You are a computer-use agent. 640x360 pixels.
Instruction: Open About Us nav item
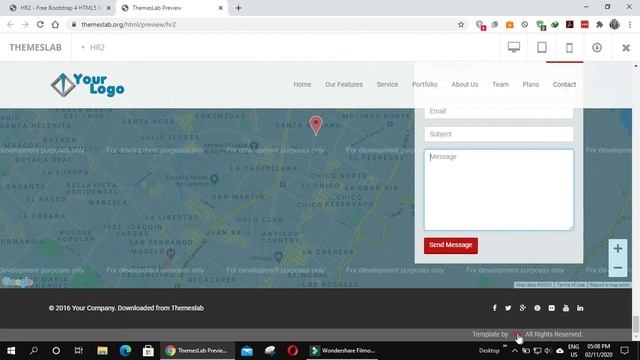pos(464,84)
